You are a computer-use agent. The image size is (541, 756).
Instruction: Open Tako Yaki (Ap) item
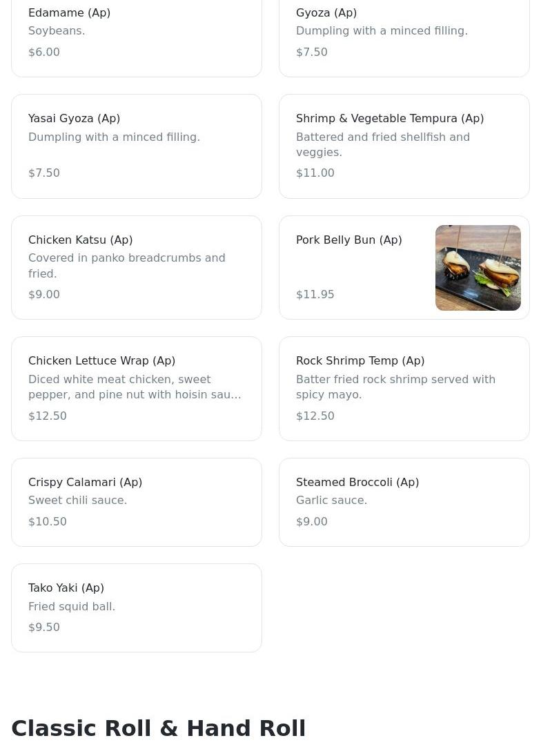coord(137,608)
